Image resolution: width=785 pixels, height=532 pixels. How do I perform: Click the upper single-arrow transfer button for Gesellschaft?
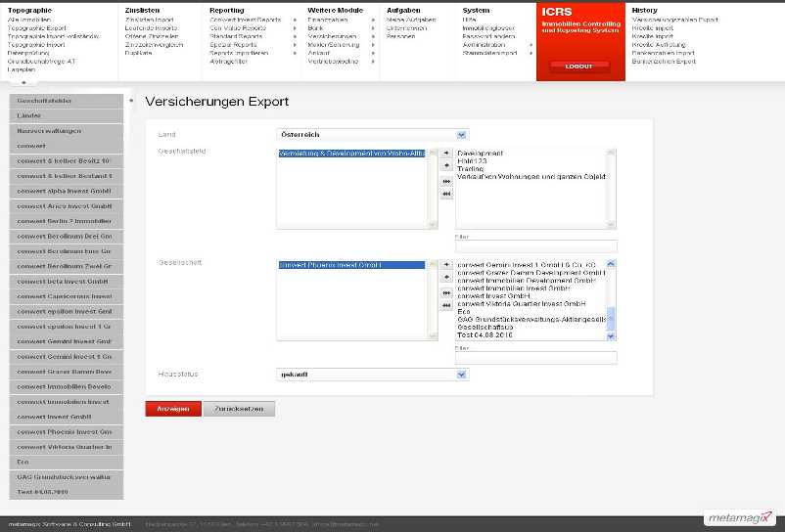pos(446,264)
